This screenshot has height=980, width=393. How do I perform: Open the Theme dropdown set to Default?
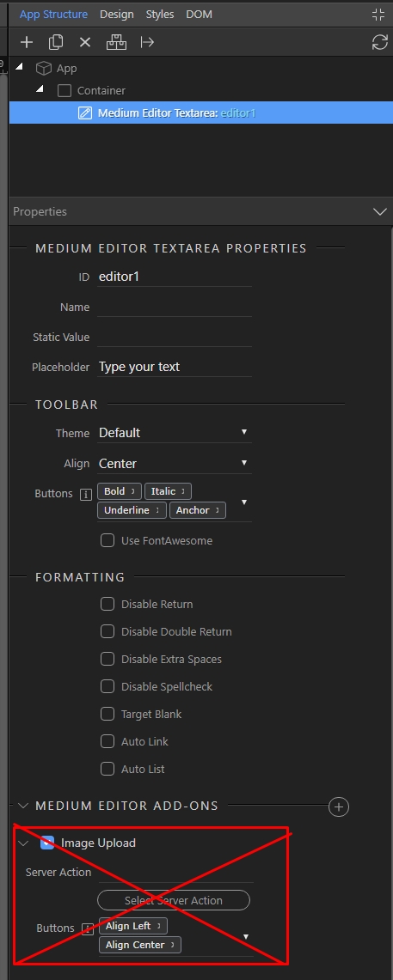pos(175,433)
